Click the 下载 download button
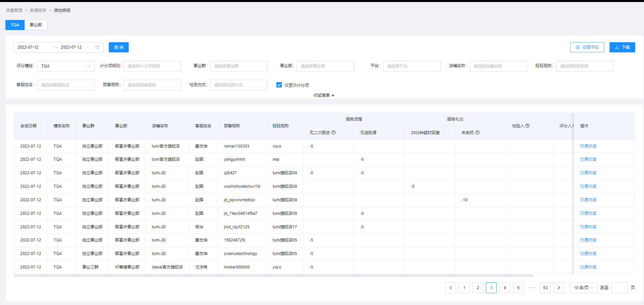Image resolution: width=644 pixels, height=305 pixels. (x=622, y=47)
